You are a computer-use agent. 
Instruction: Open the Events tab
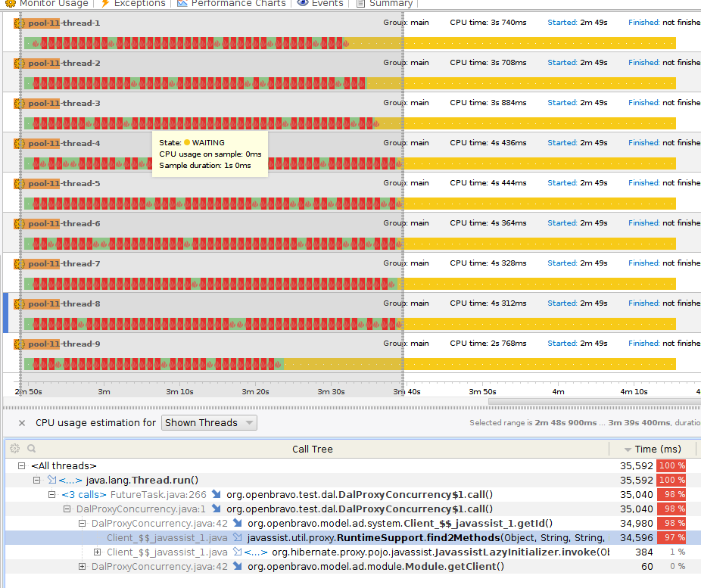point(320,4)
